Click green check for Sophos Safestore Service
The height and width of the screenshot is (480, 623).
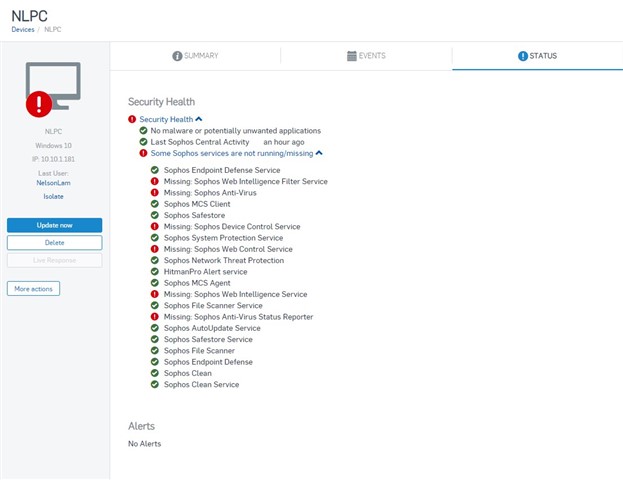coord(155,339)
